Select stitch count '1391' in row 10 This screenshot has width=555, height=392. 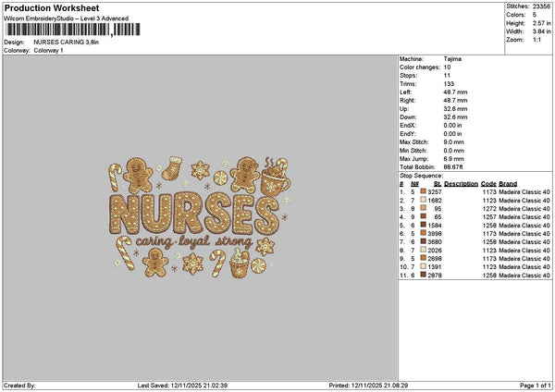click(435, 267)
